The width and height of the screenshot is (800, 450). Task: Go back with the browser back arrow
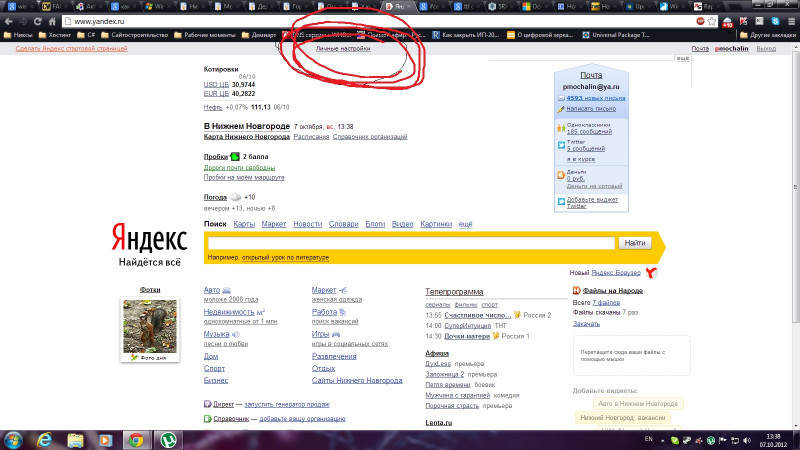[8, 21]
